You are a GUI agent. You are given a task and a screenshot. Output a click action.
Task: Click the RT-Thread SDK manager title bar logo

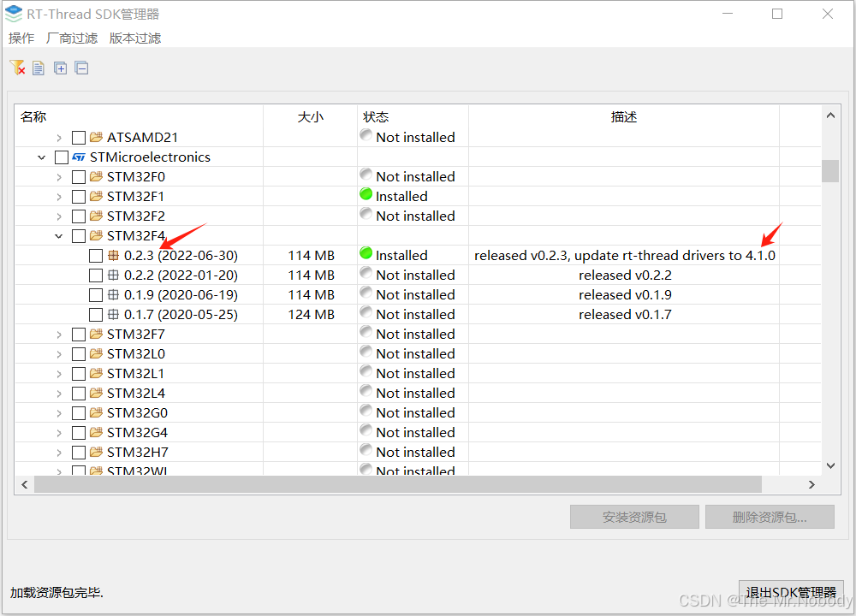(14, 14)
